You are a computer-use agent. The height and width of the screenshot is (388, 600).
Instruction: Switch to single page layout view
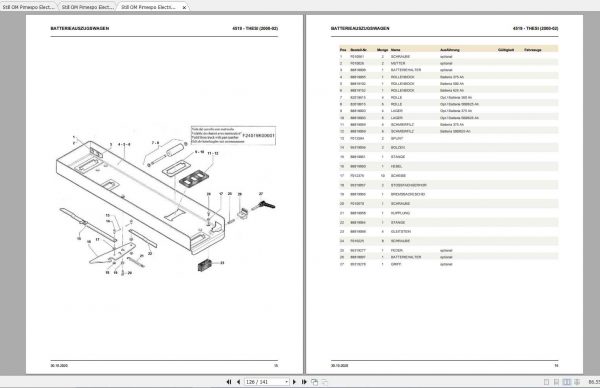pyautogui.click(x=546, y=382)
